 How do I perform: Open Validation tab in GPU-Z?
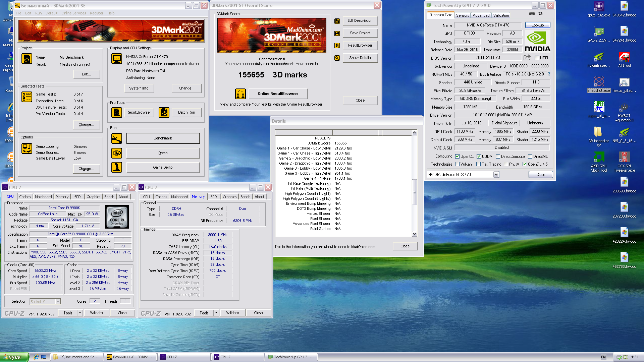[501, 15]
